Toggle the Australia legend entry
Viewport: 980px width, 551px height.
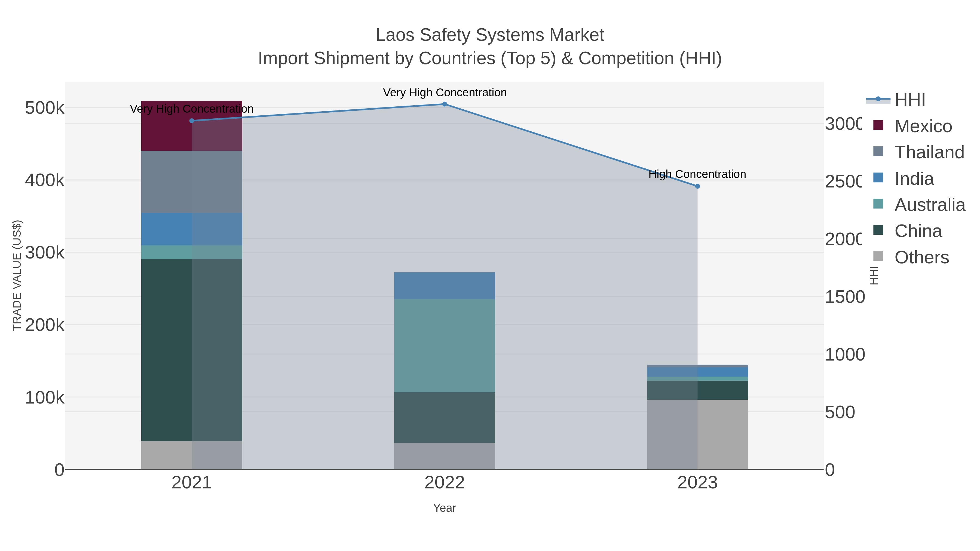point(919,205)
